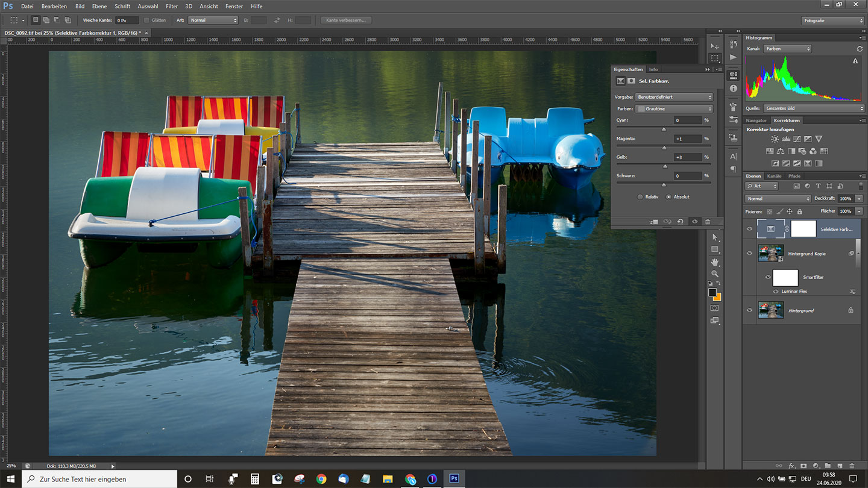Click the trash icon in Eigenschaften panel
The image size is (868, 488).
coord(708,222)
